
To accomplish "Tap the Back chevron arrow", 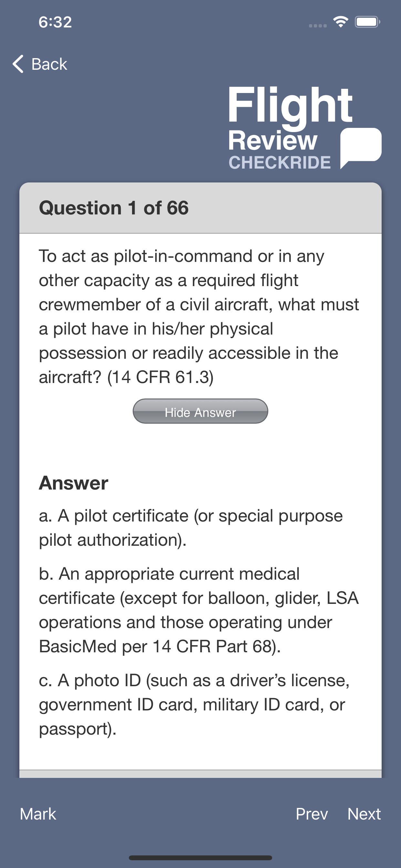I will click(x=18, y=64).
